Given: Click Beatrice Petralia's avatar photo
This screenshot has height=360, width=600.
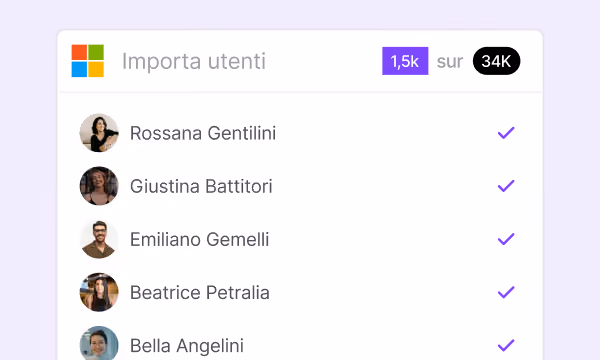Looking at the screenshot, I should tap(99, 292).
